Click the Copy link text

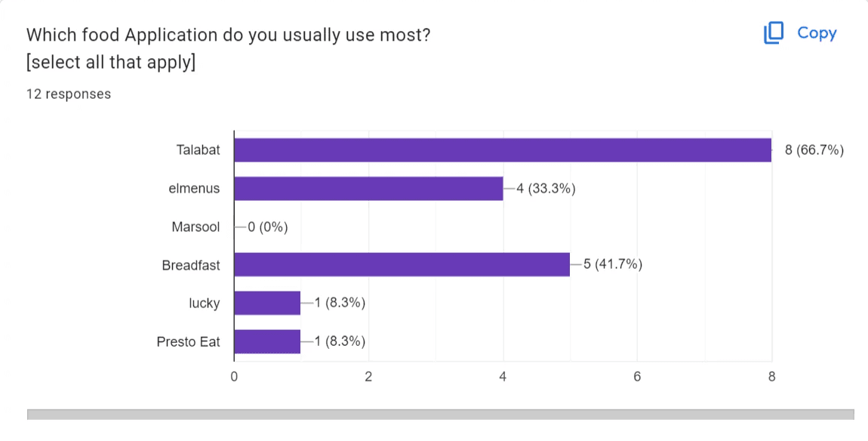(817, 32)
